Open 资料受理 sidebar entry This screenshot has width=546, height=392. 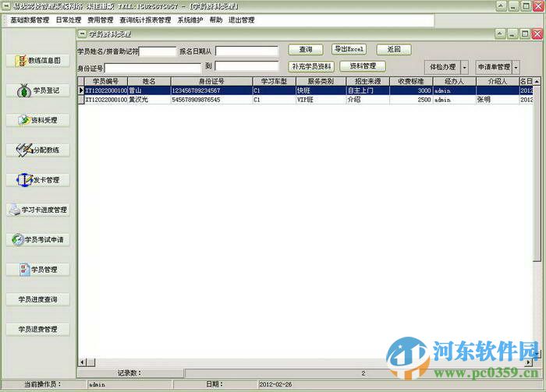click(37, 120)
